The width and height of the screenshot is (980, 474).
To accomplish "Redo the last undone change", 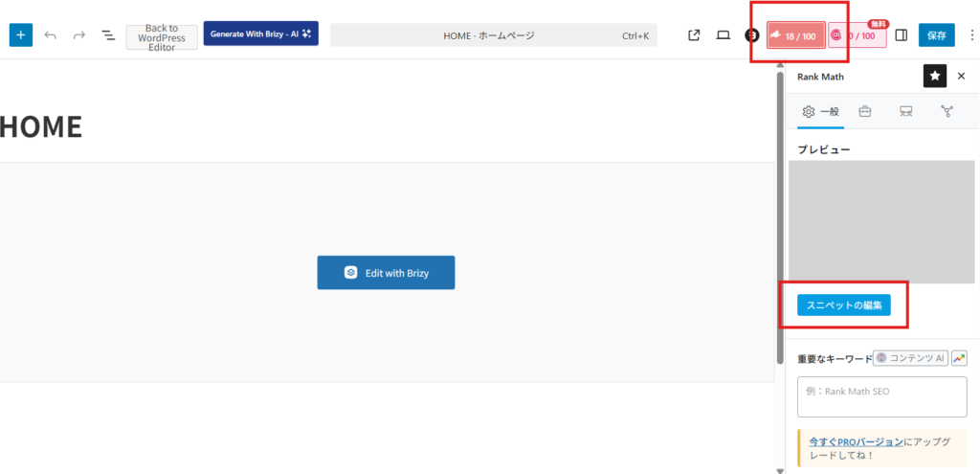I will [x=79, y=35].
